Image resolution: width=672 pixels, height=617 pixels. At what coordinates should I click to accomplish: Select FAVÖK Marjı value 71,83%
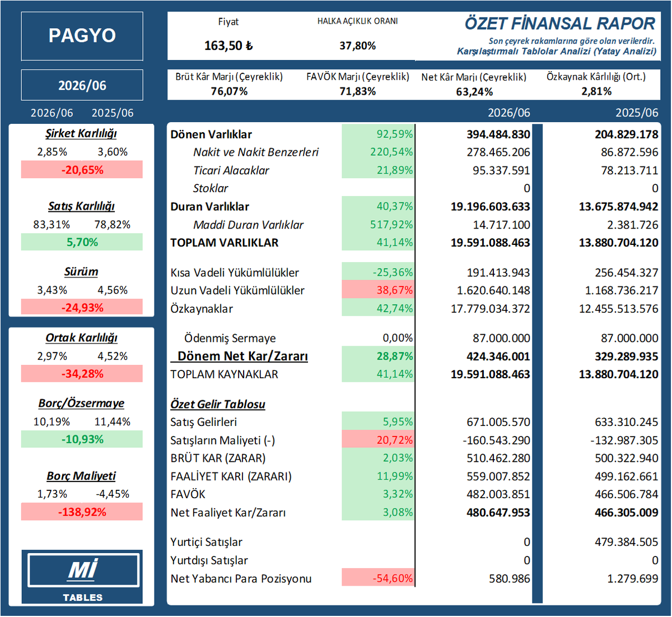[357, 91]
